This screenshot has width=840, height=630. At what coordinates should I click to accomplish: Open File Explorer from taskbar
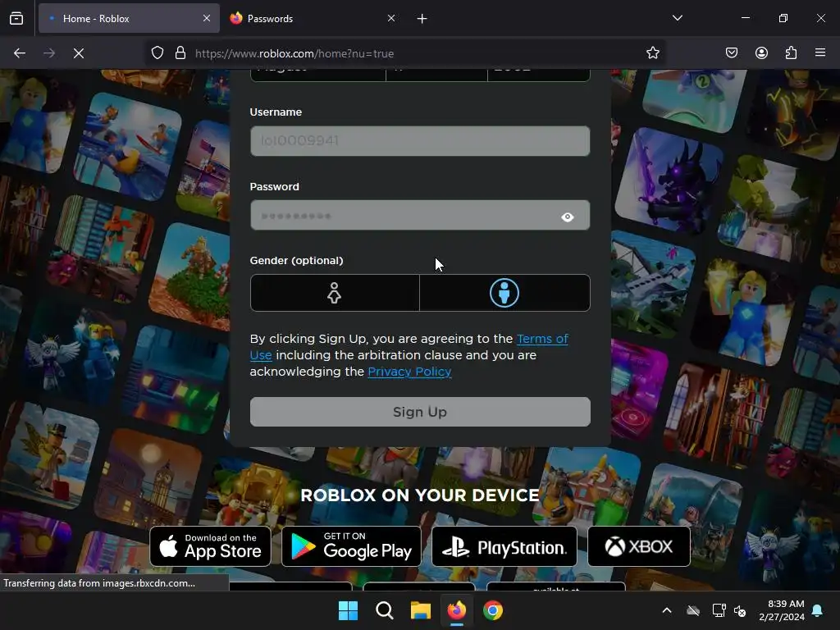coord(421,610)
